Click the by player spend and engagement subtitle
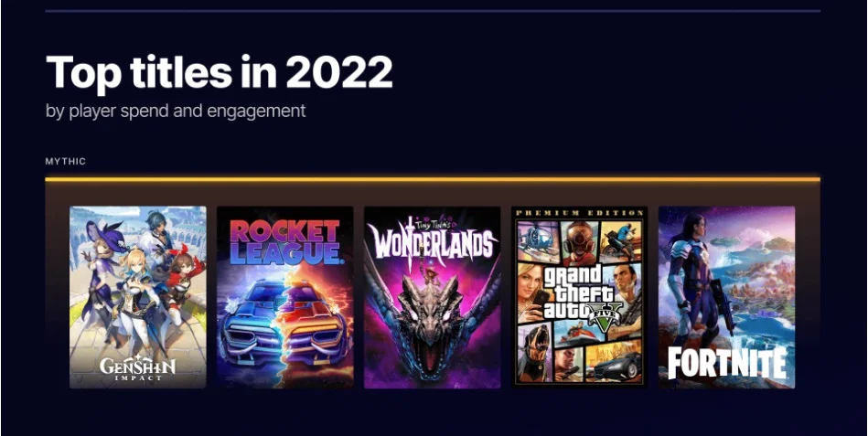This screenshot has height=436, width=868. [x=176, y=111]
